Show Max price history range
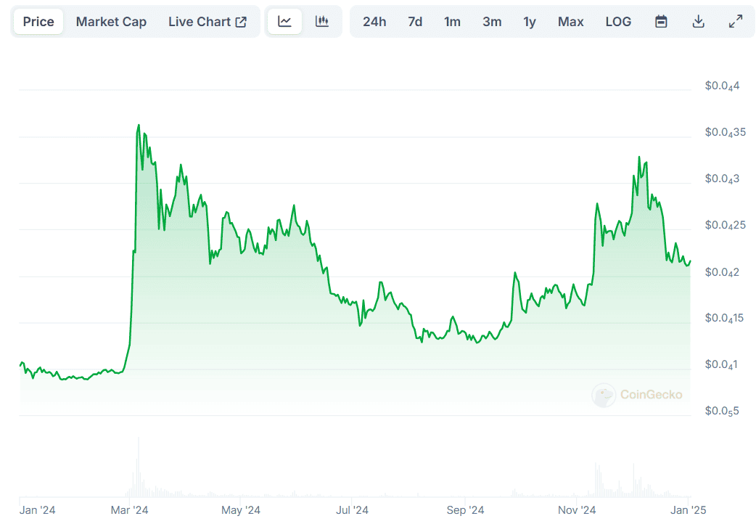 click(570, 22)
